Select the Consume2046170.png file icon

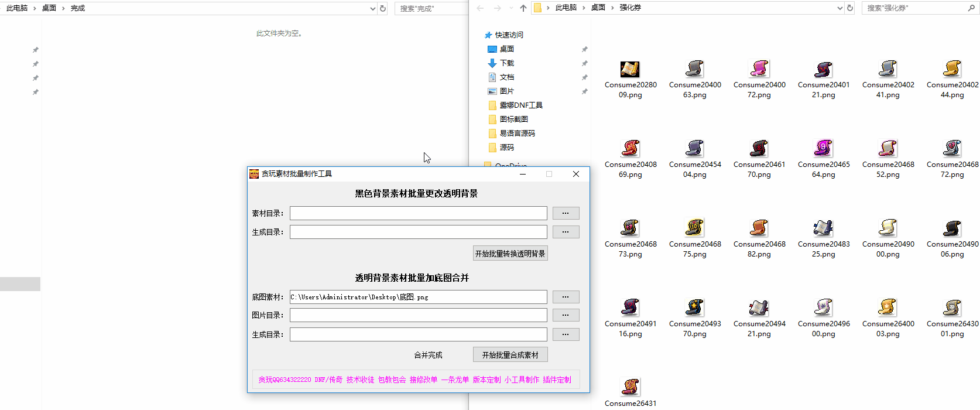pos(759,148)
